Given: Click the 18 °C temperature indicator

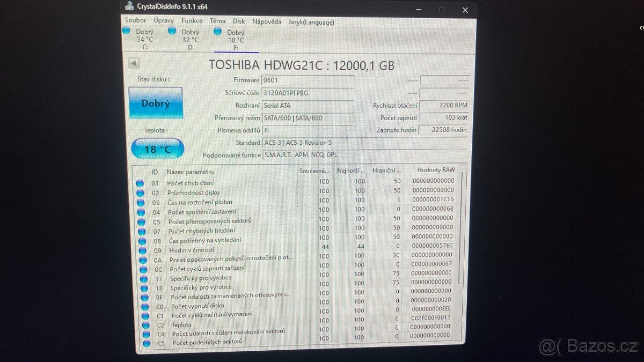Looking at the screenshot, I should click(x=157, y=148).
